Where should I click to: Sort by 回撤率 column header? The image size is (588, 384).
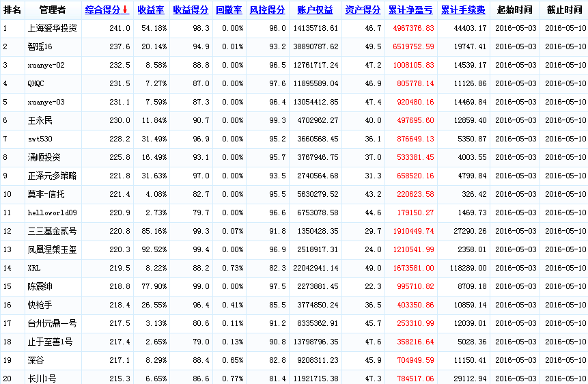[229, 10]
